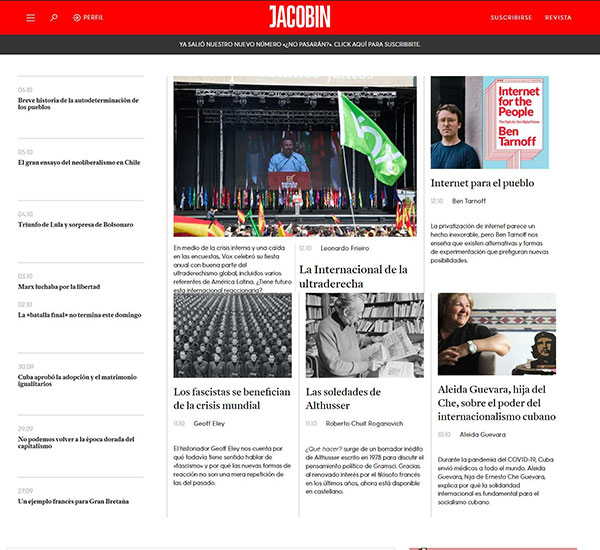The image size is (600, 550).
Task: Open 'Las soledades de Althusser' headline
Action: click(x=343, y=398)
